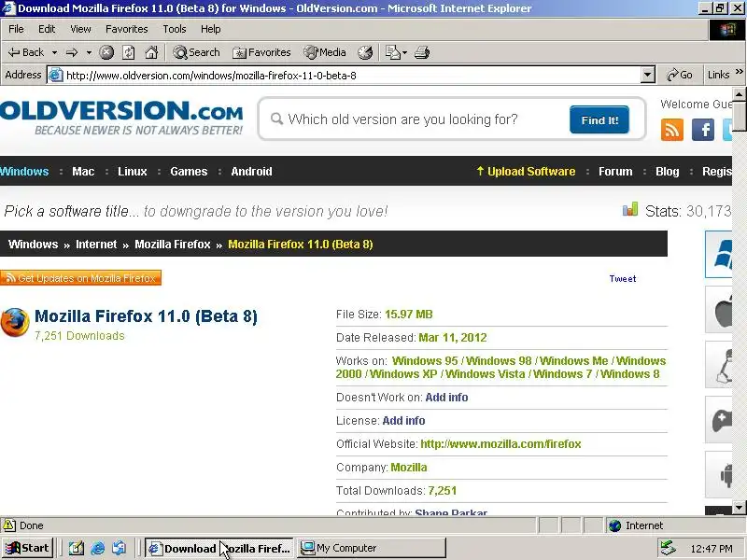Open the File menu

[16, 29]
